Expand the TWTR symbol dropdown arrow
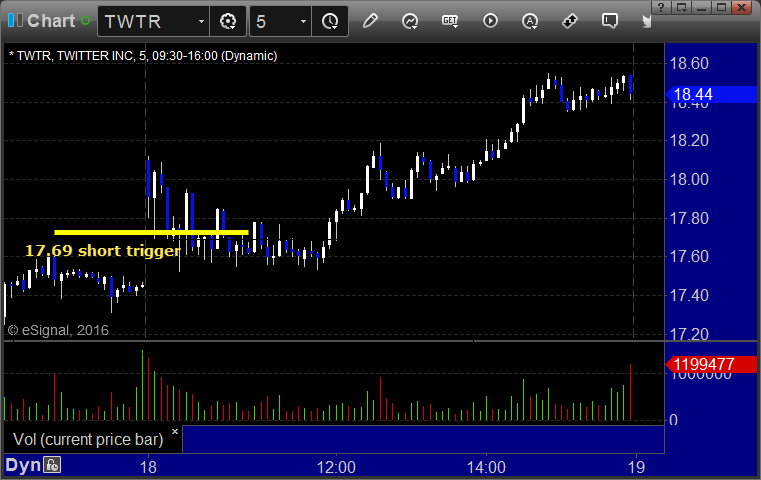The image size is (761, 480). (x=201, y=21)
